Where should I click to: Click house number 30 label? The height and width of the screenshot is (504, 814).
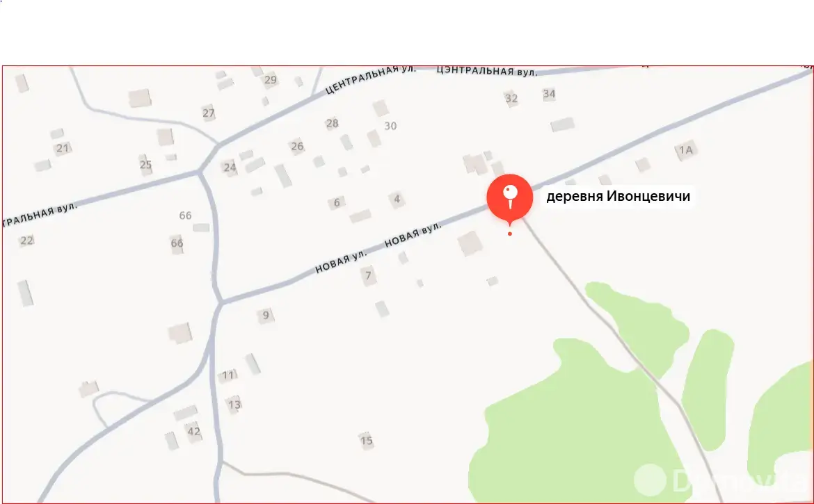pyautogui.click(x=390, y=126)
